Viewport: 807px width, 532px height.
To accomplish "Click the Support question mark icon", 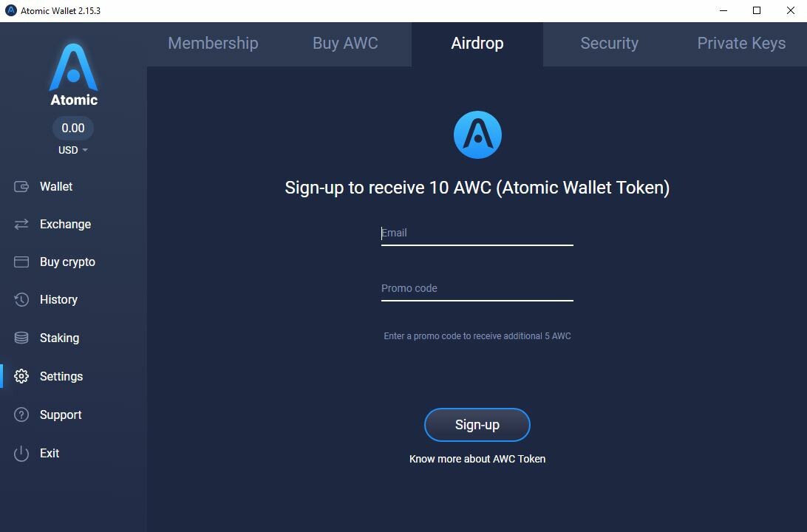I will (x=21, y=415).
